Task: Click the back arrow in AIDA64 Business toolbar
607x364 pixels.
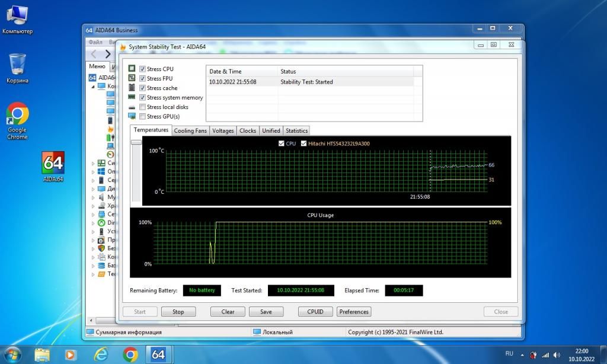Action: [94, 54]
